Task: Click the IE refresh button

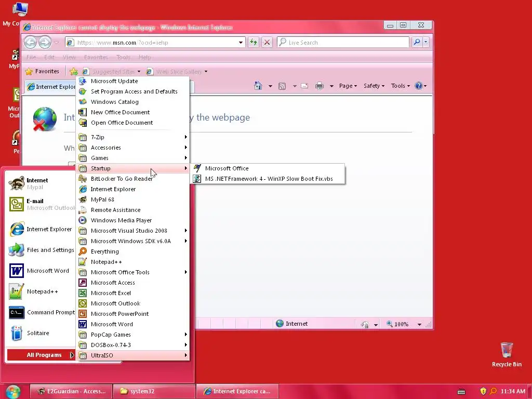Action: point(254,43)
